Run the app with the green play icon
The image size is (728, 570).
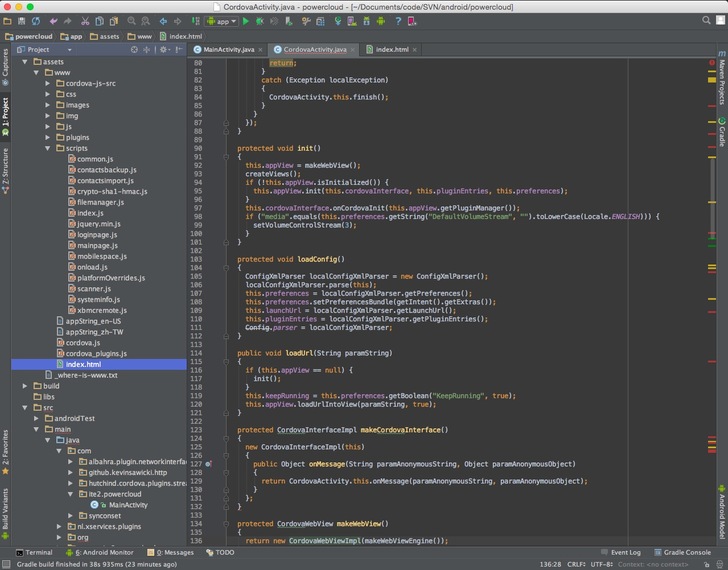245,20
